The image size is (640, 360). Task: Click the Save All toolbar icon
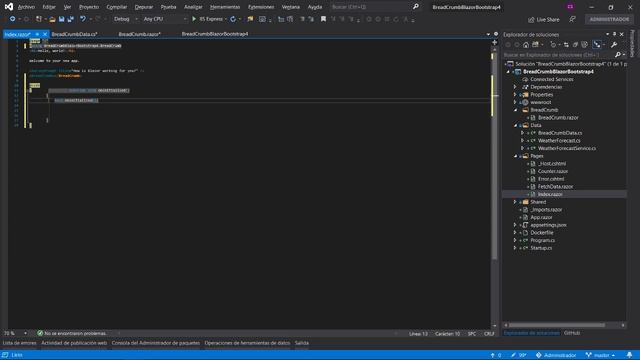click(x=71, y=19)
